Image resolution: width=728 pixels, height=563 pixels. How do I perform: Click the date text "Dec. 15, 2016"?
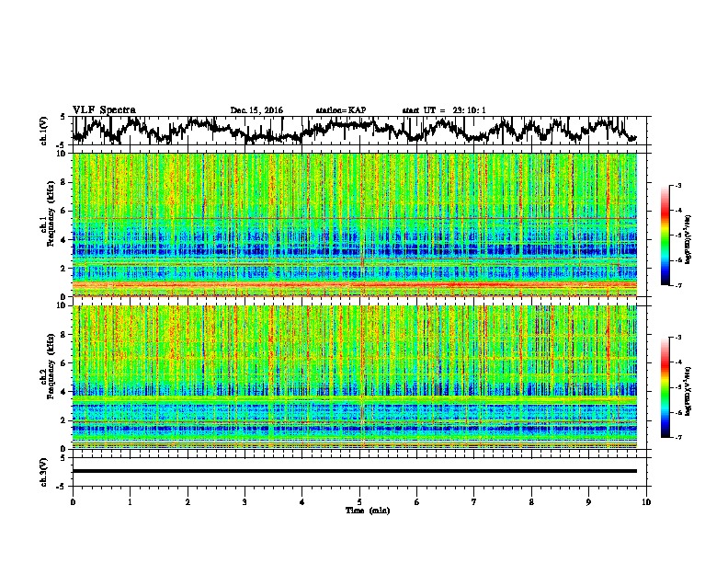[x=256, y=110]
